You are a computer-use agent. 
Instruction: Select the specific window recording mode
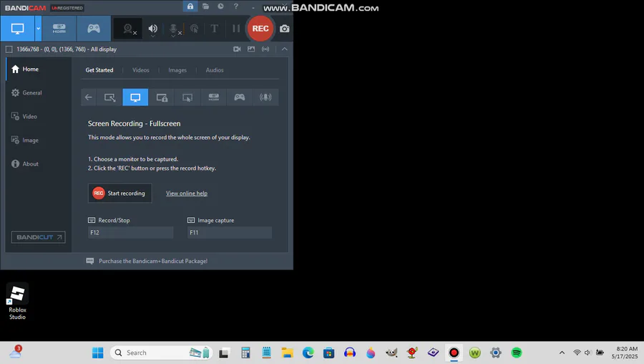click(x=162, y=97)
